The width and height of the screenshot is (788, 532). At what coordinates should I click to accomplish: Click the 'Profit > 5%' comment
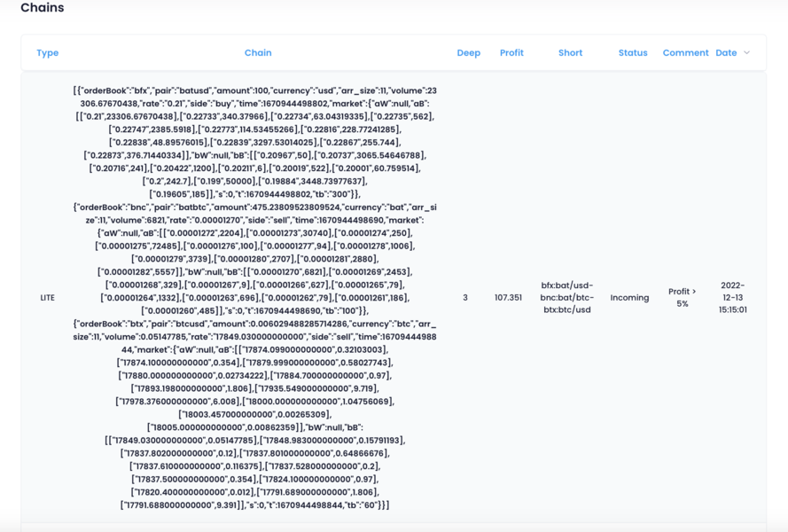(x=682, y=298)
